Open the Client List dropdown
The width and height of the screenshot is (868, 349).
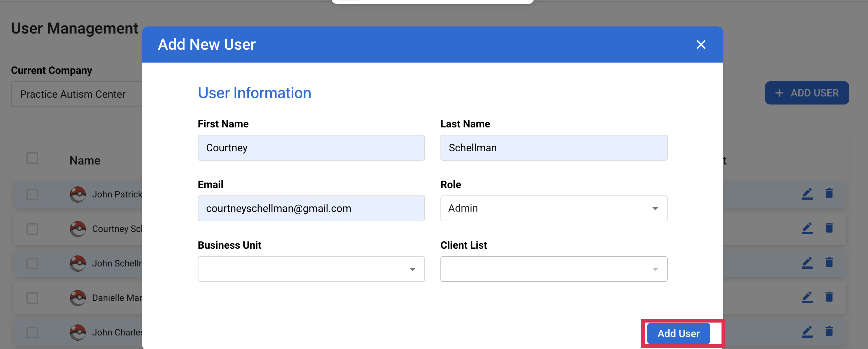(x=554, y=269)
